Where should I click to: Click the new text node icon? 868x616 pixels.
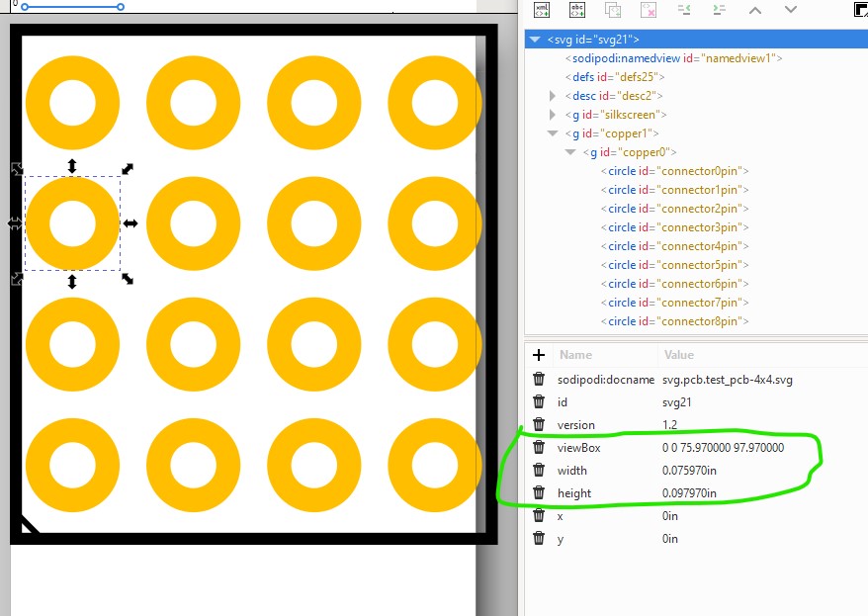(x=577, y=10)
